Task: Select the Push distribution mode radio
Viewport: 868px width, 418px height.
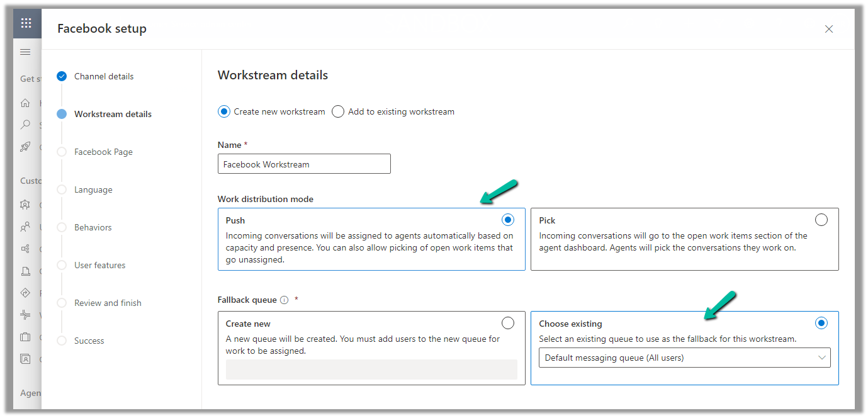Action: point(508,220)
